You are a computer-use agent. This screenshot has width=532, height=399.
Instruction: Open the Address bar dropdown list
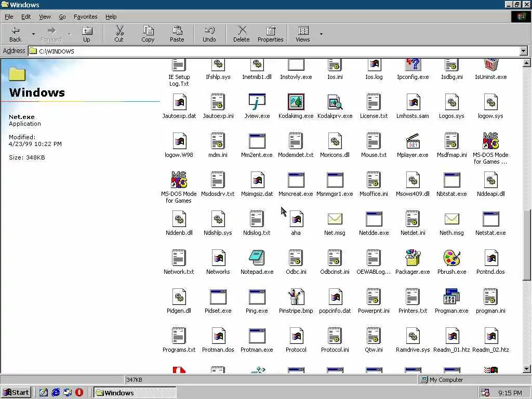click(x=524, y=51)
